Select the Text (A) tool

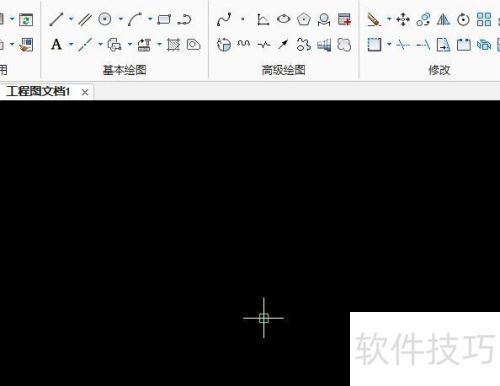coord(56,45)
